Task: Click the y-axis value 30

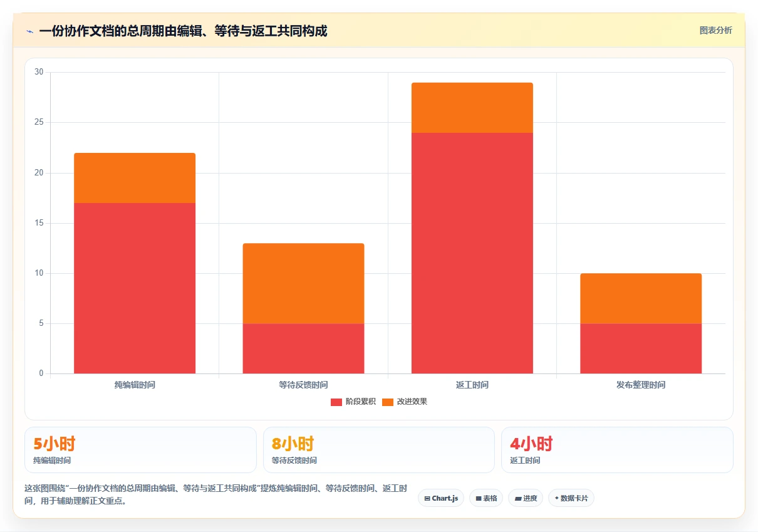Action: point(39,72)
